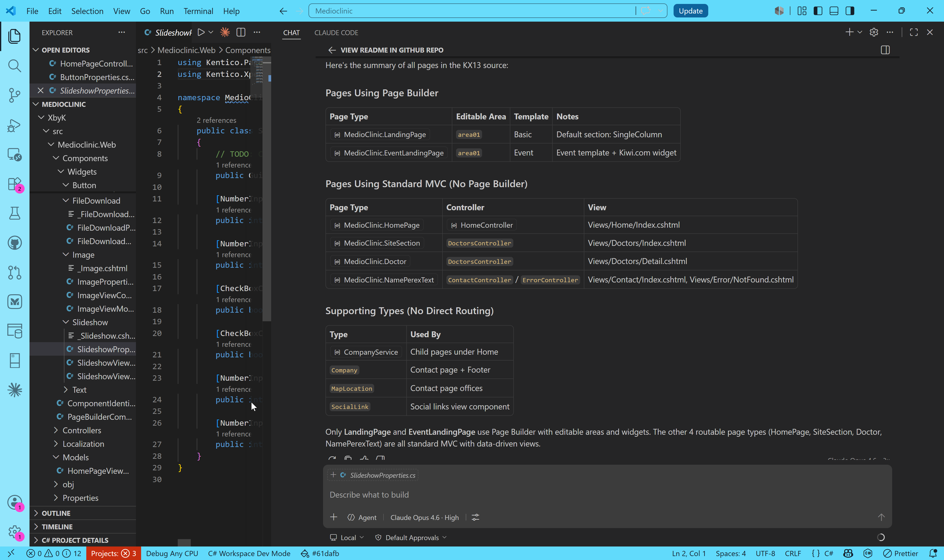Switch to the CLAUDE CODE tab
The width and height of the screenshot is (944, 560).
tap(336, 33)
